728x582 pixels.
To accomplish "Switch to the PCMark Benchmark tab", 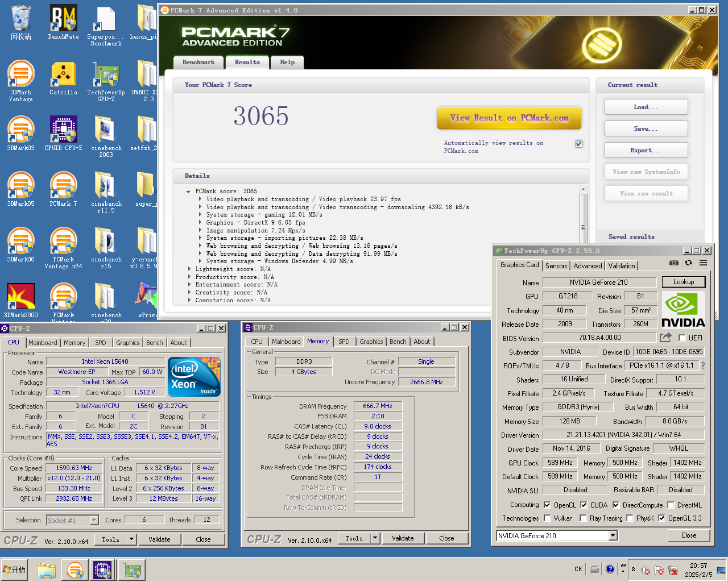I will 198,63.
